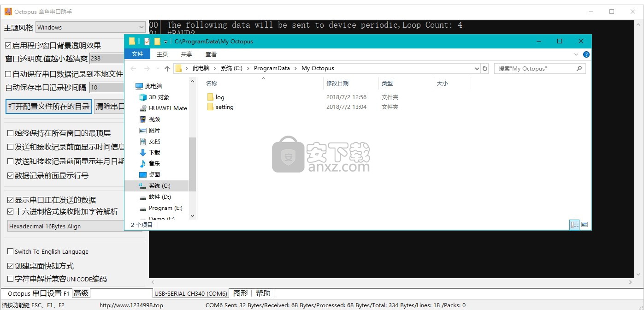This screenshot has height=310, width=644.
Task: Uncheck 显示串口正在发送的数据 checkbox
Action: click(x=11, y=200)
